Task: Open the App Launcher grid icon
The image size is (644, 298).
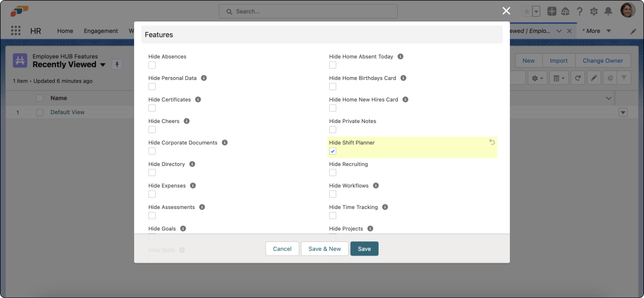Action: click(x=16, y=31)
